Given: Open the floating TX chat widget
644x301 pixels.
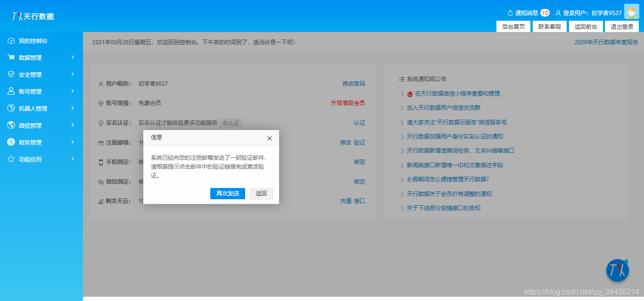Looking at the screenshot, I should (618, 270).
